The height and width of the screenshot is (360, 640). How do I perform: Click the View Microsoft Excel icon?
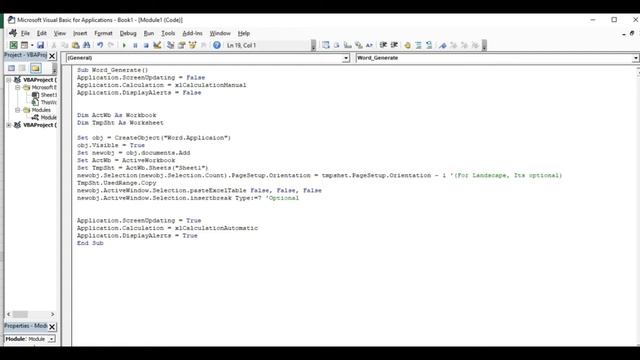pyautogui.click(x=13, y=45)
